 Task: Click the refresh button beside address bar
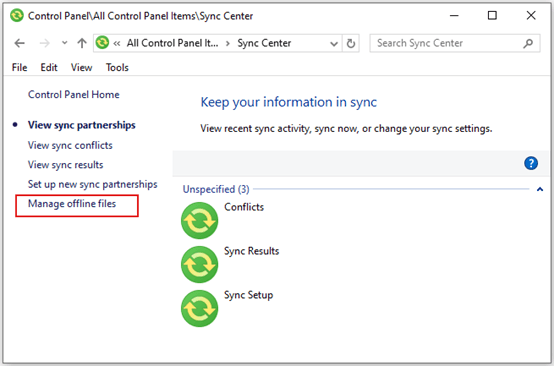(x=351, y=43)
